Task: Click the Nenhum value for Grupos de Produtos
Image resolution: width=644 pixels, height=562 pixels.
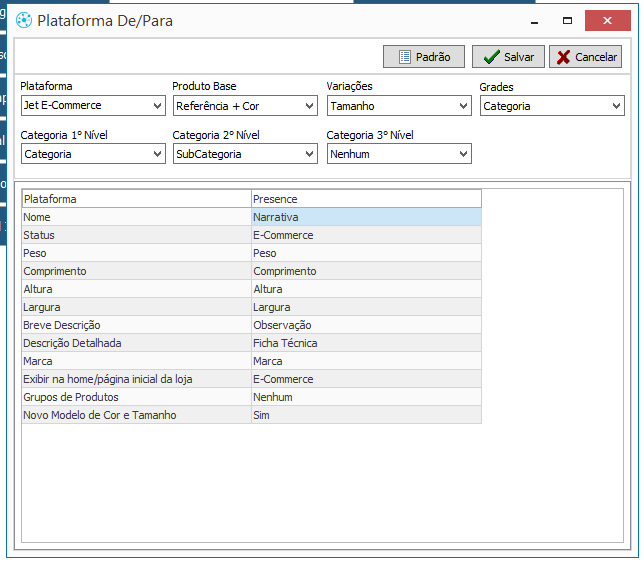Action: (x=366, y=397)
